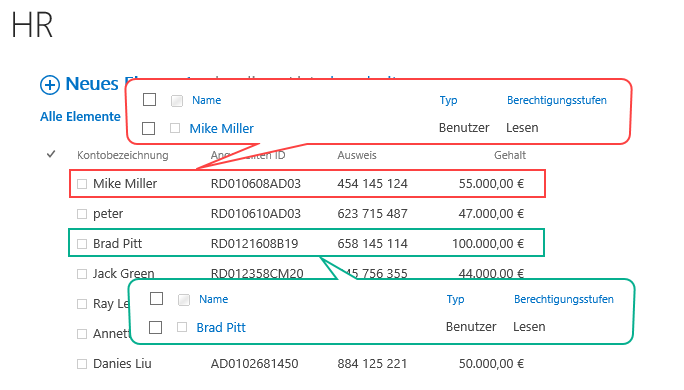684x390 pixels.
Task: Select the Danies Liu entry
Action: click(122, 363)
